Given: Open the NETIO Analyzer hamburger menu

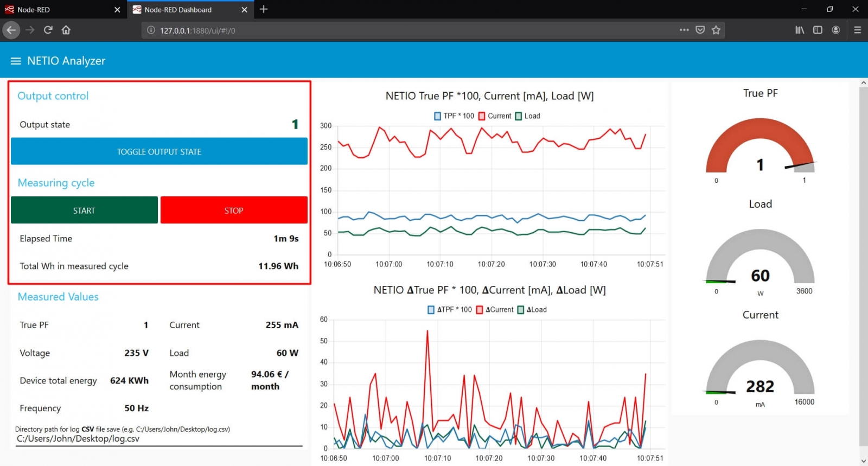Looking at the screenshot, I should [16, 61].
